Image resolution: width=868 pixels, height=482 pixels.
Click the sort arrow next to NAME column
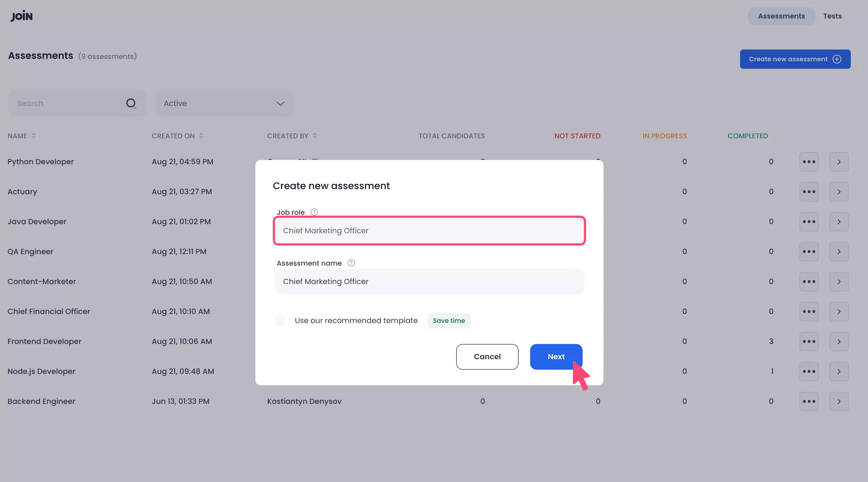point(33,136)
